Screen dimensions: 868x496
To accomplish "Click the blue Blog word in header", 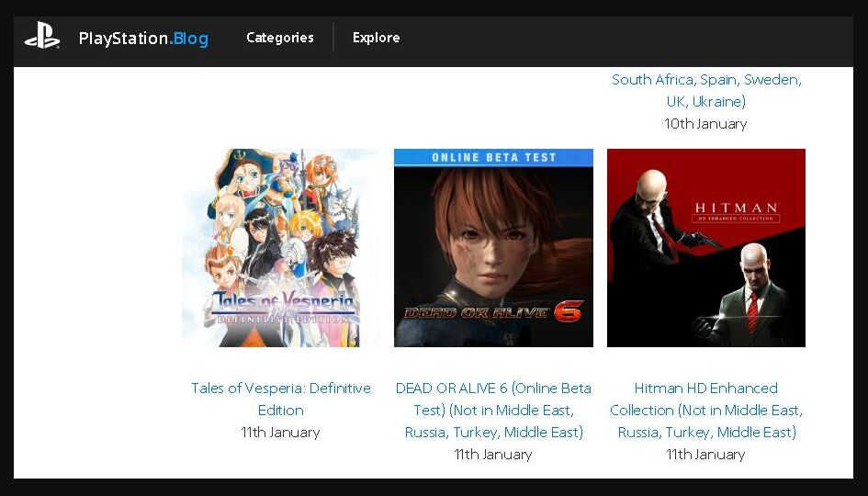I will pos(190,39).
